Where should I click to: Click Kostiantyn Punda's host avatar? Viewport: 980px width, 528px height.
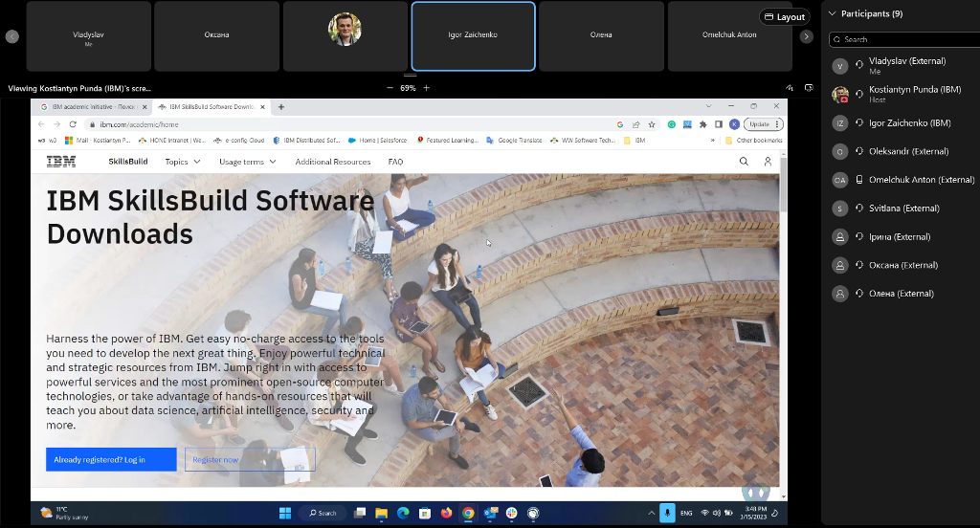[x=840, y=95]
